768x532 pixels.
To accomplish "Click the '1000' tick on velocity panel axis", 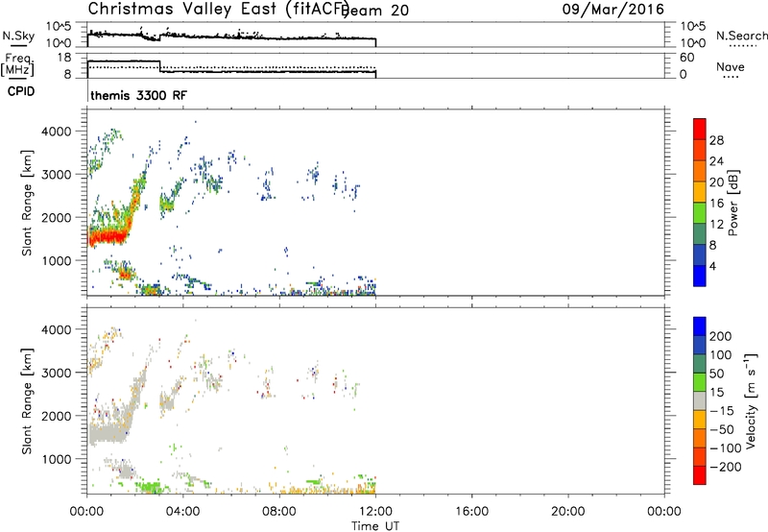I will click(x=57, y=459).
